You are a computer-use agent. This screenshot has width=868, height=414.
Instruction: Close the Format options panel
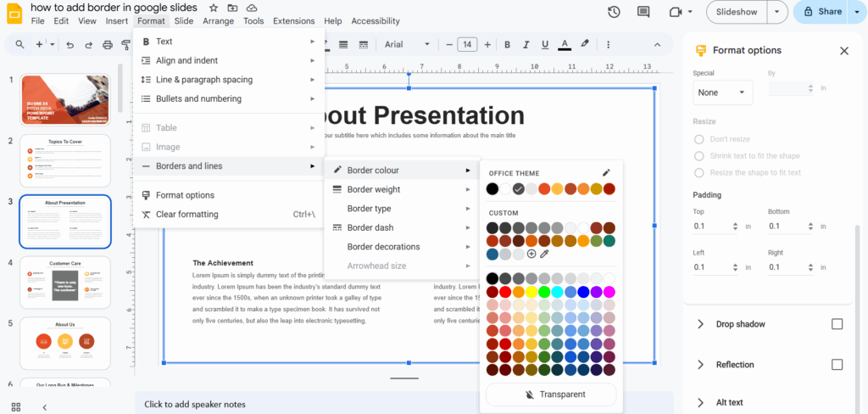843,51
